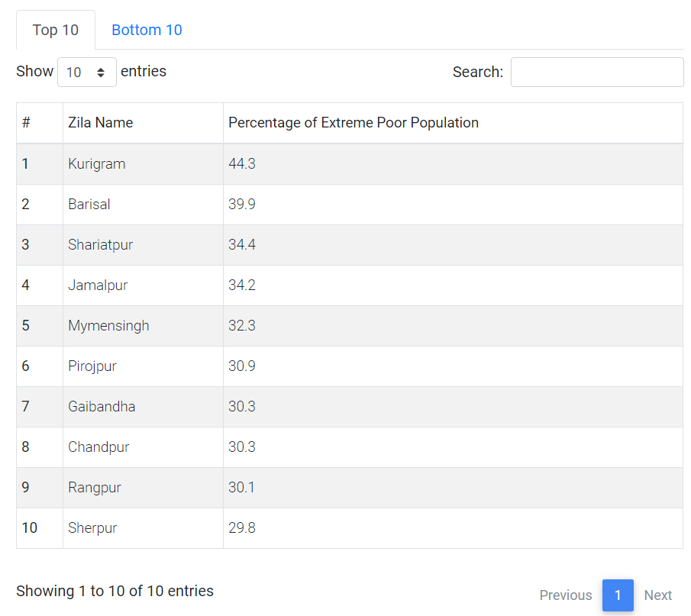Image resolution: width=691 pixels, height=616 pixels.
Task: Select the Barisal table row
Action: [x=350, y=205]
